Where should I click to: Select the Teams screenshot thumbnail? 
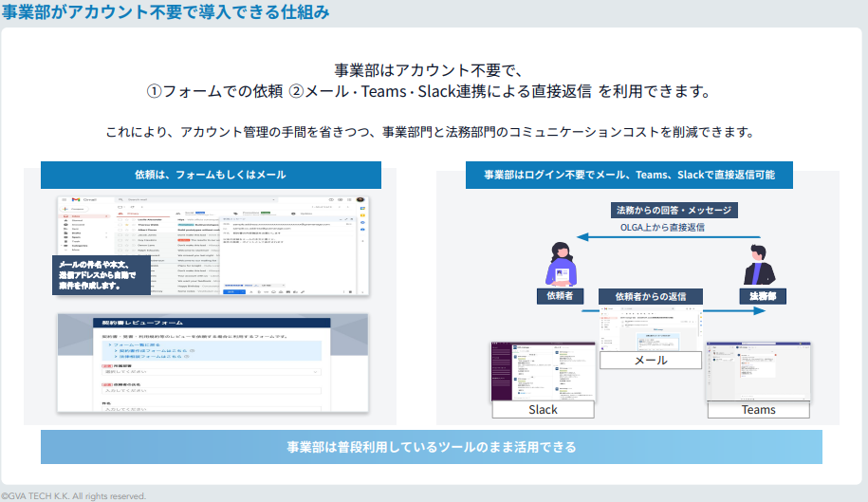pyautogui.click(x=758, y=371)
